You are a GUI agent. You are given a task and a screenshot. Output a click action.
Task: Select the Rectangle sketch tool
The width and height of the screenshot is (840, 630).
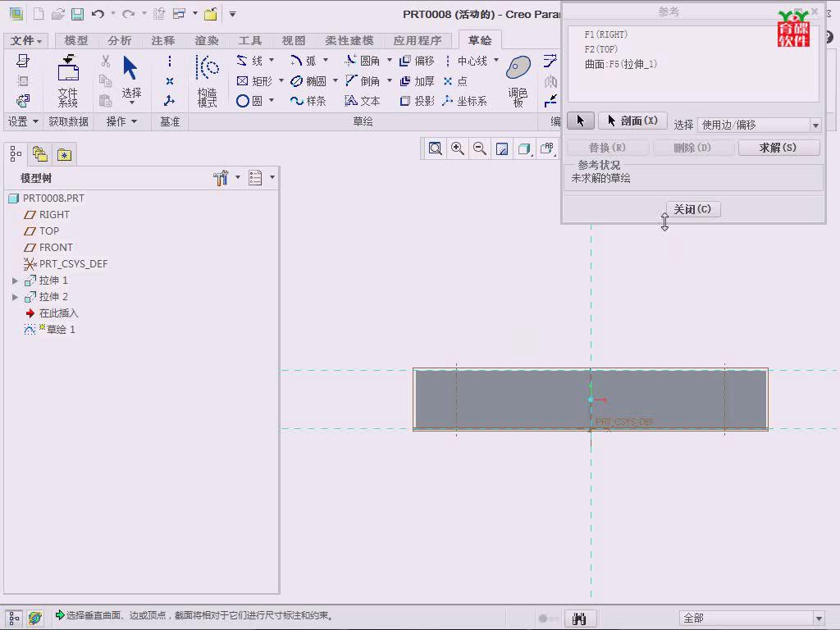pyautogui.click(x=254, y=81)
